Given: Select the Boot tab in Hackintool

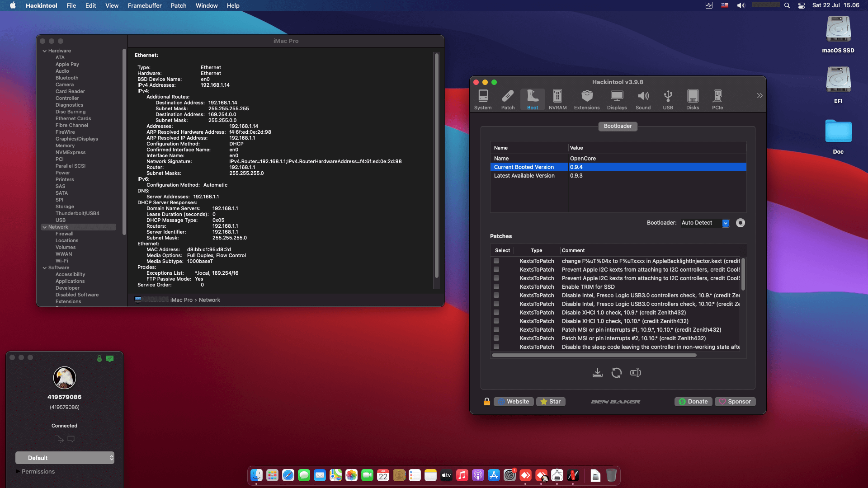Looking at the screenshot, I should tap(533, 99).
